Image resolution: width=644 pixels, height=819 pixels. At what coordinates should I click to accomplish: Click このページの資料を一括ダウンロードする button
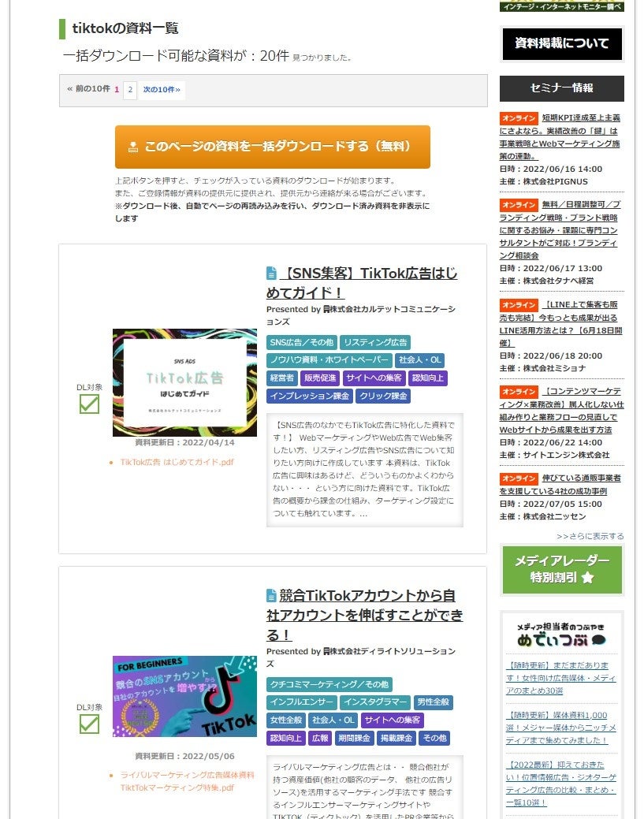point(273,147)
